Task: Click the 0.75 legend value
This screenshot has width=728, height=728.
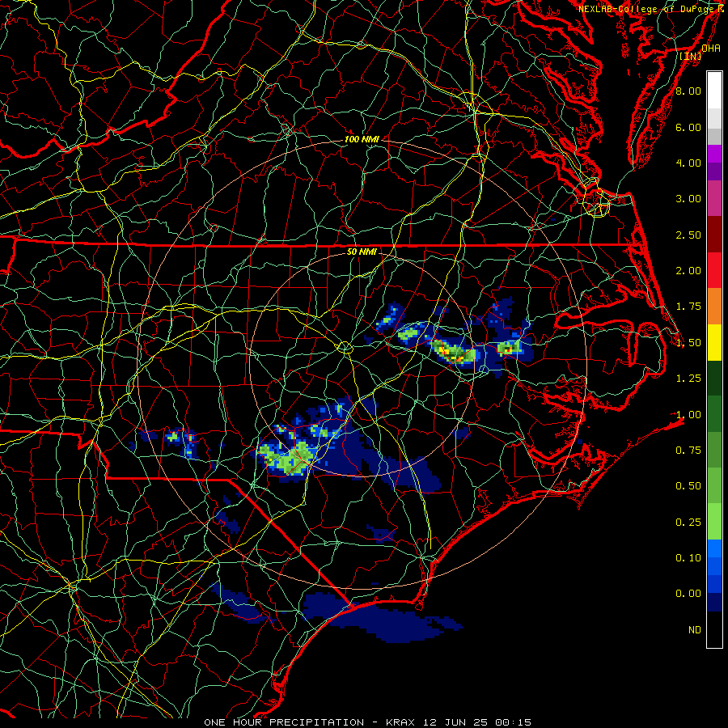Action: pyautogui.click(x=688, y=450)
